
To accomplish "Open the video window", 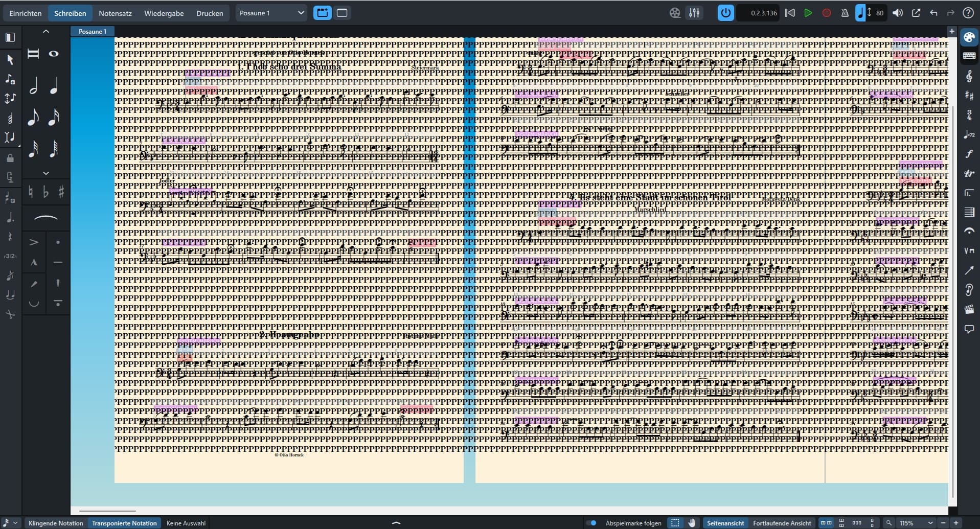I will tap(675, 13).
